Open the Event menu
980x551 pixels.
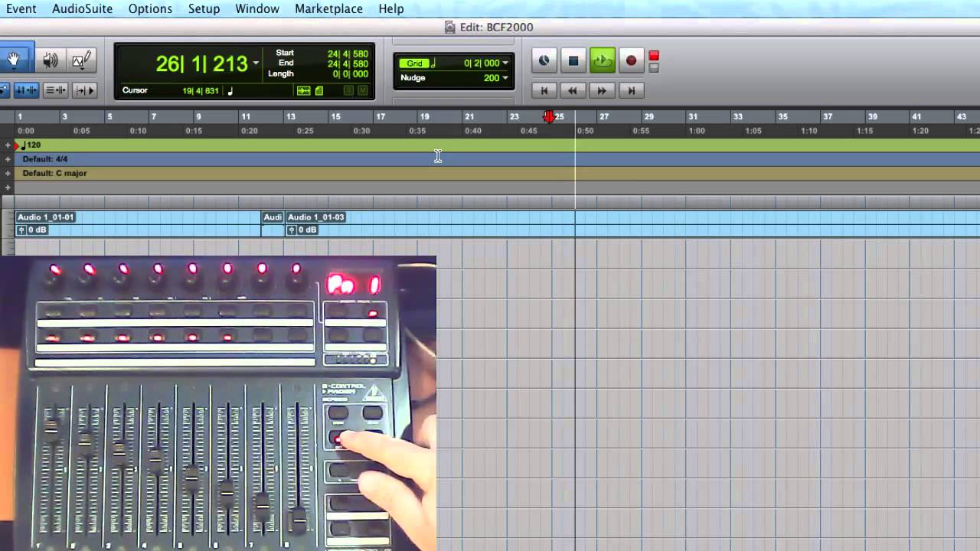click(x=21, y=9)
